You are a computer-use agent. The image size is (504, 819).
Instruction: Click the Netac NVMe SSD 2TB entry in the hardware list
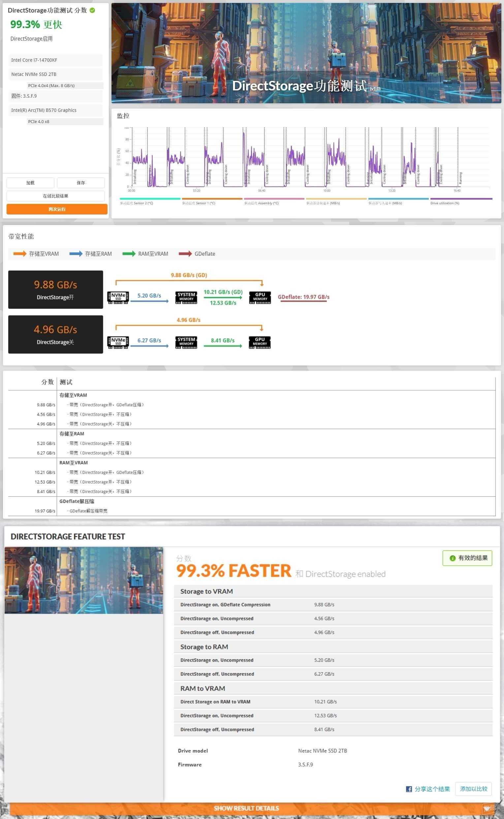[56, 74]
